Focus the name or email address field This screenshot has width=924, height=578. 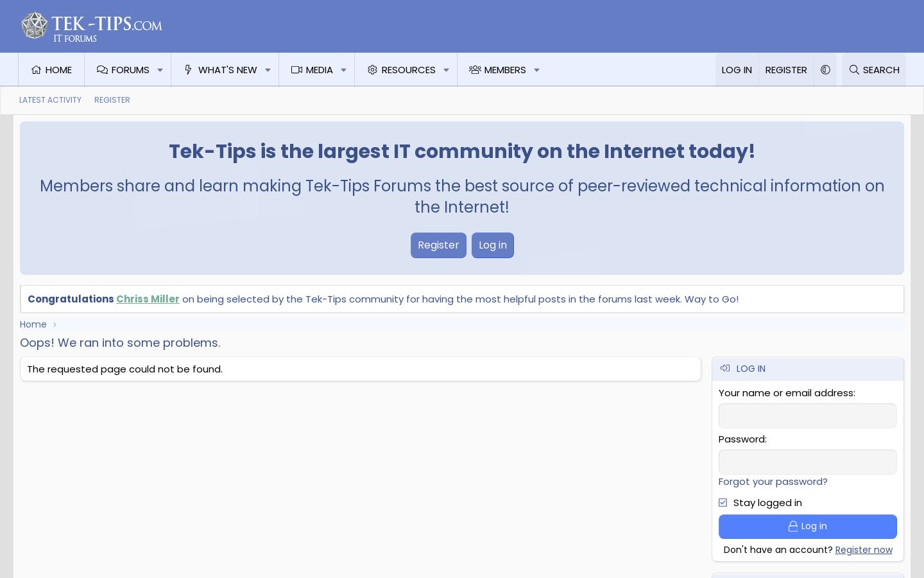point(808,416)
